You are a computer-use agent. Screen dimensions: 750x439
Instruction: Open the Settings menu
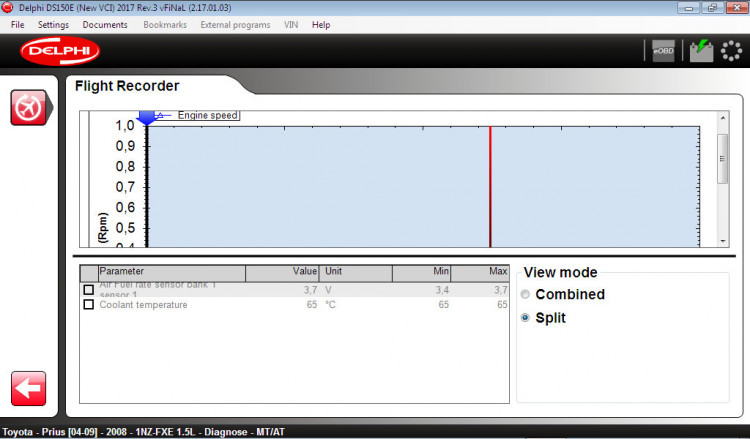click(54, 24)
